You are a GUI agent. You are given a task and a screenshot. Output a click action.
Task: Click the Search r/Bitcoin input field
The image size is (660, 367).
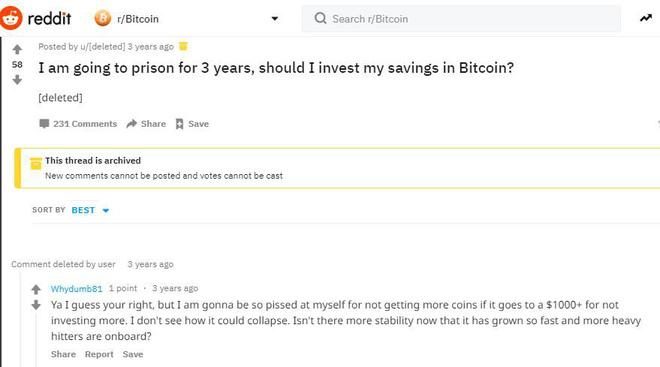tap(461, 19)
